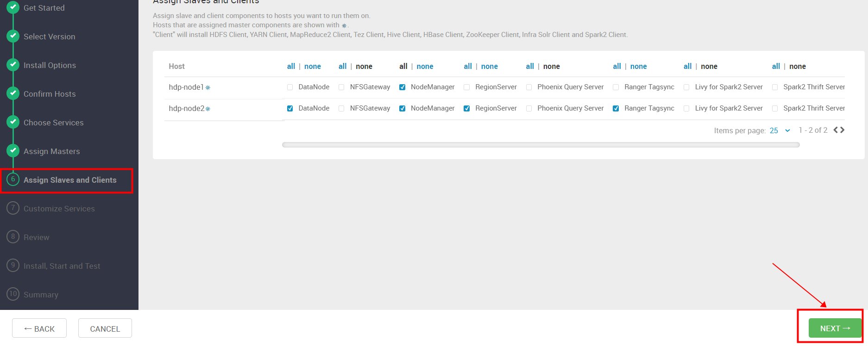Uncheck DataNode on hdp-node2

(x=290, y=108)
